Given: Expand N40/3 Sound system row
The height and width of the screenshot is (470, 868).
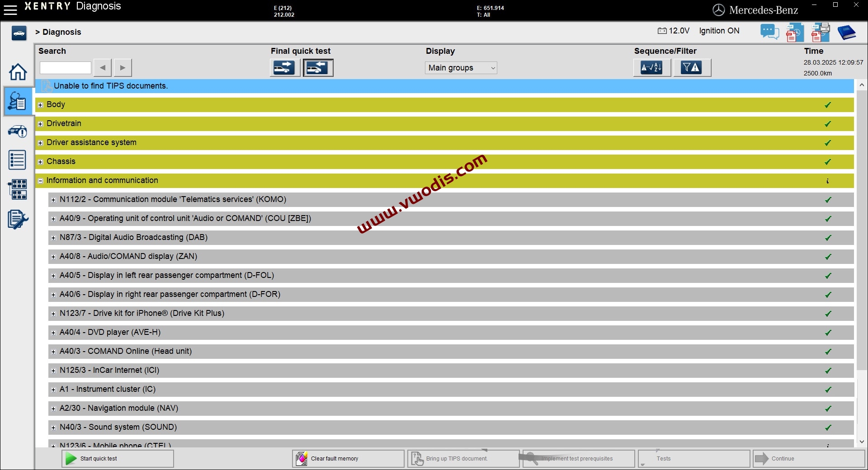Looking at the screenshot, I should click(53, 428).
